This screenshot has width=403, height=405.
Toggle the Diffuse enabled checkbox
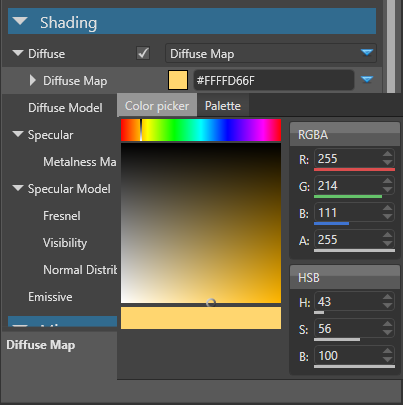click(x=143, y=53)
